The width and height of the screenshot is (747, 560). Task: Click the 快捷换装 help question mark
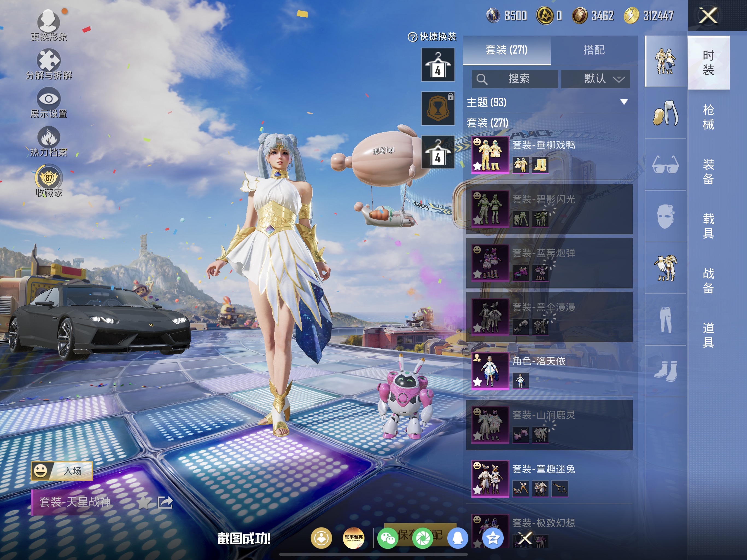(412, 37)
